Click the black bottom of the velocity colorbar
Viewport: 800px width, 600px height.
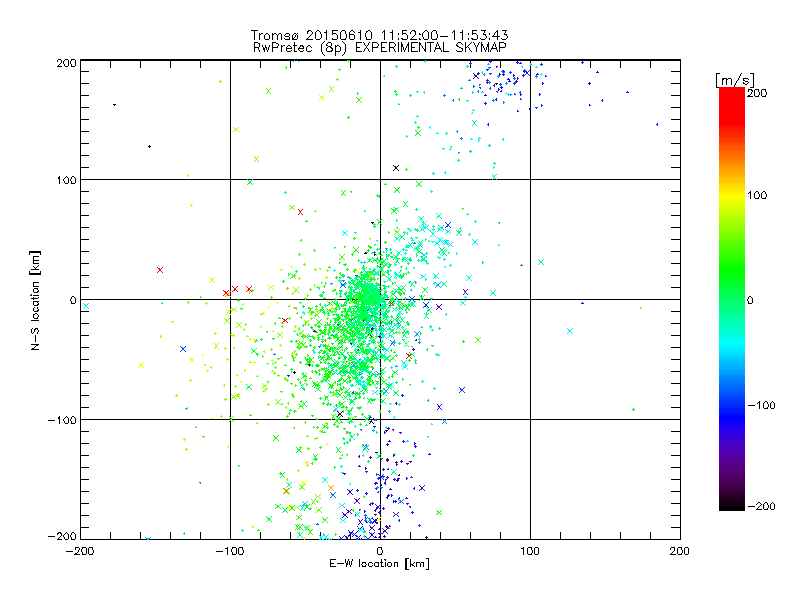click(x=732, y=505)
